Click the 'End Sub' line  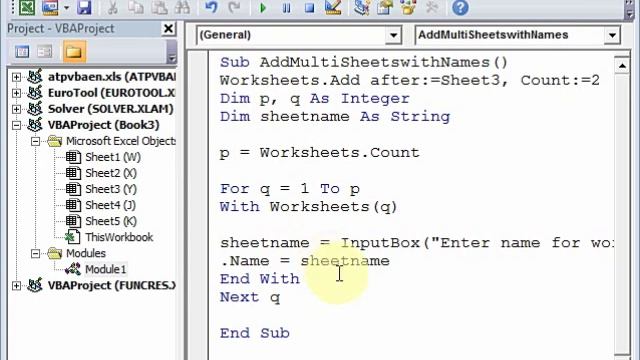pyautogui.click(x=255, y=333)
